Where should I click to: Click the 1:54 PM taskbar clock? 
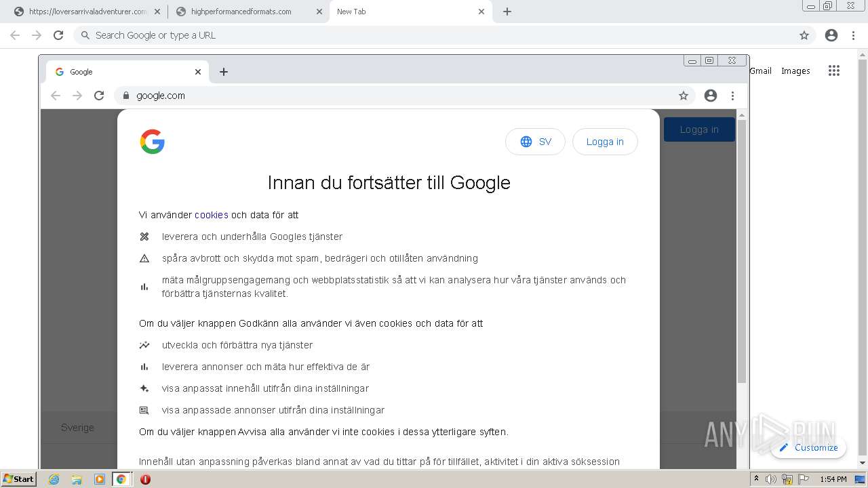click(833, 479)
